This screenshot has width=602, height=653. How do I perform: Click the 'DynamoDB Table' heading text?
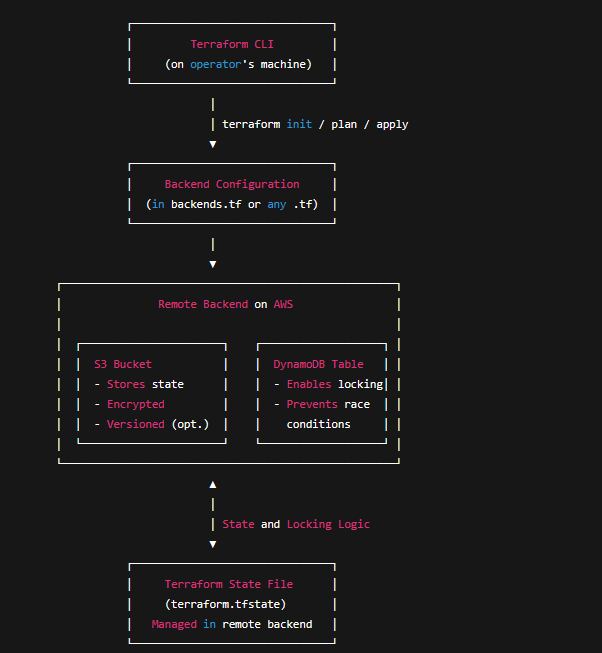318,364
